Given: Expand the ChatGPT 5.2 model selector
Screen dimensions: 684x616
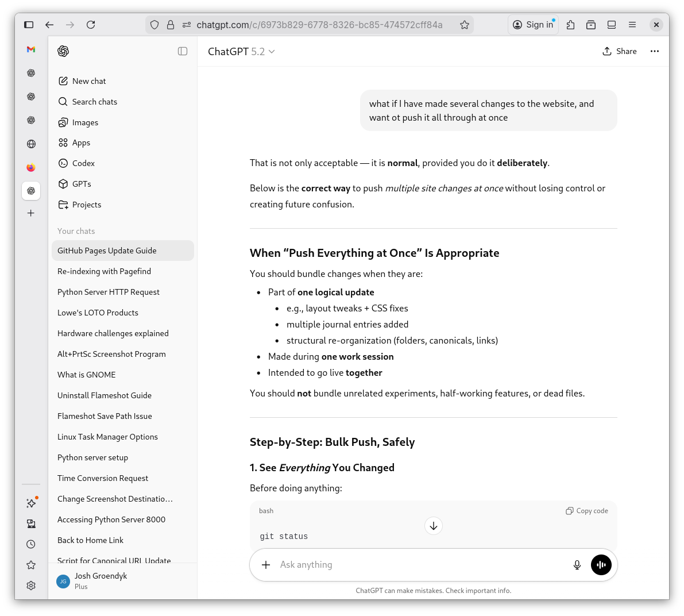Looking at the screenshot, I should tap(241, 52).
